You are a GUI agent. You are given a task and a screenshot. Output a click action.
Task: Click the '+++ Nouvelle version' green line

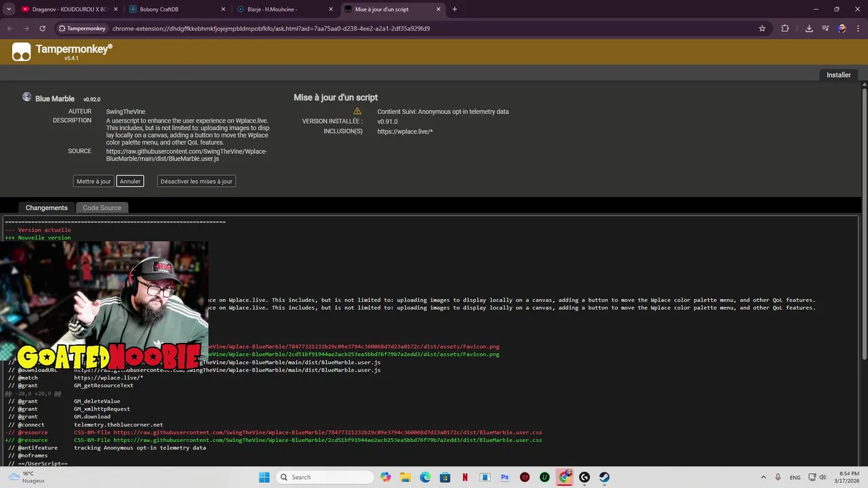[x=38, y=238]
